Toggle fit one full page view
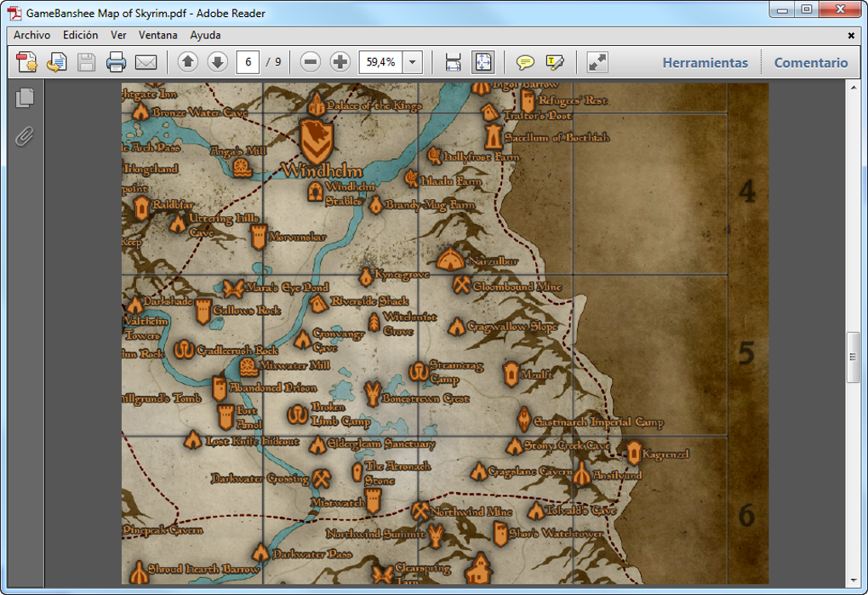The height and width of the screenshot is (595, 868). tap(483, 62)
